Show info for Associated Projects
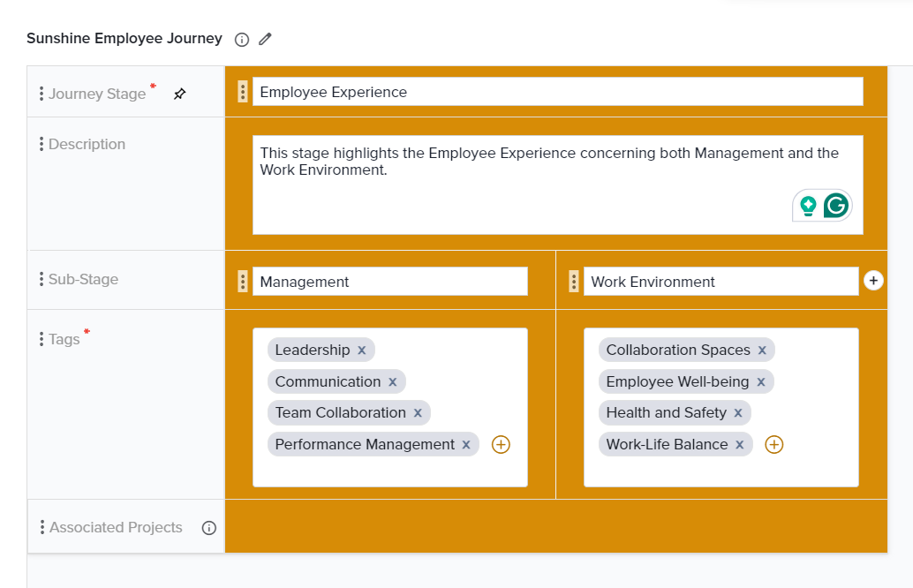Image resolution: width=913 pixels, height=588 pixels. (x=209, y=528)
